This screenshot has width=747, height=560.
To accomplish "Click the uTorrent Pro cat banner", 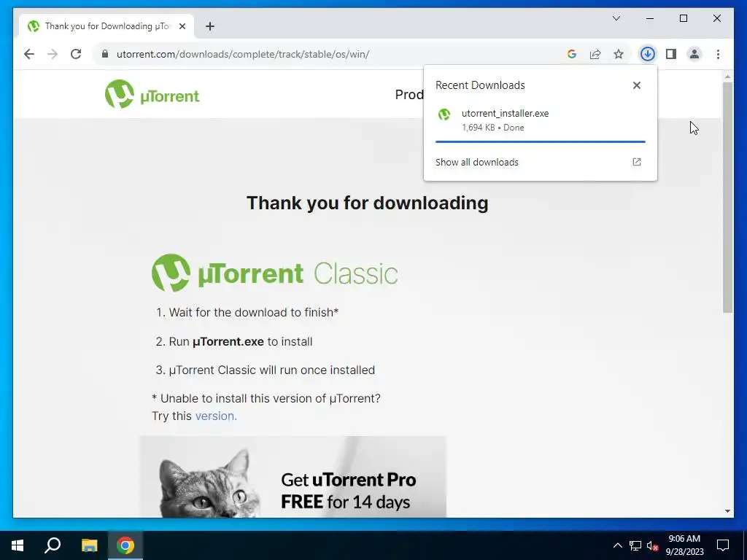I will (293, 477).
